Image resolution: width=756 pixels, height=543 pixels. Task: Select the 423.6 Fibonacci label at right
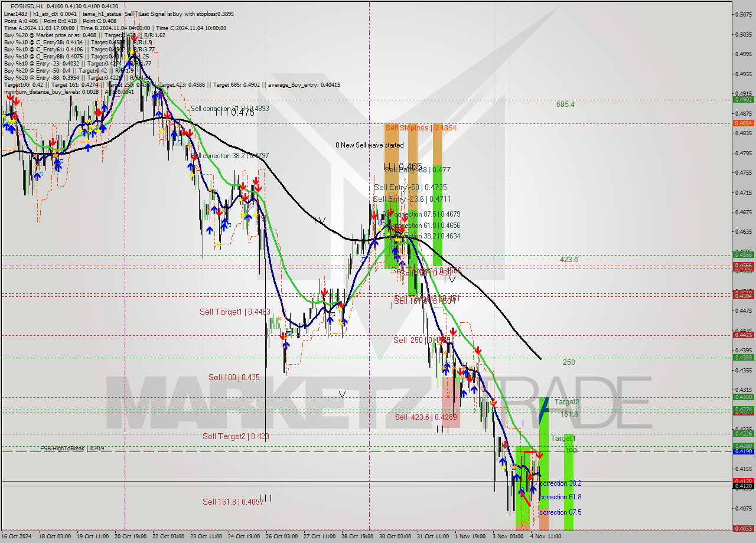[569, 259]
